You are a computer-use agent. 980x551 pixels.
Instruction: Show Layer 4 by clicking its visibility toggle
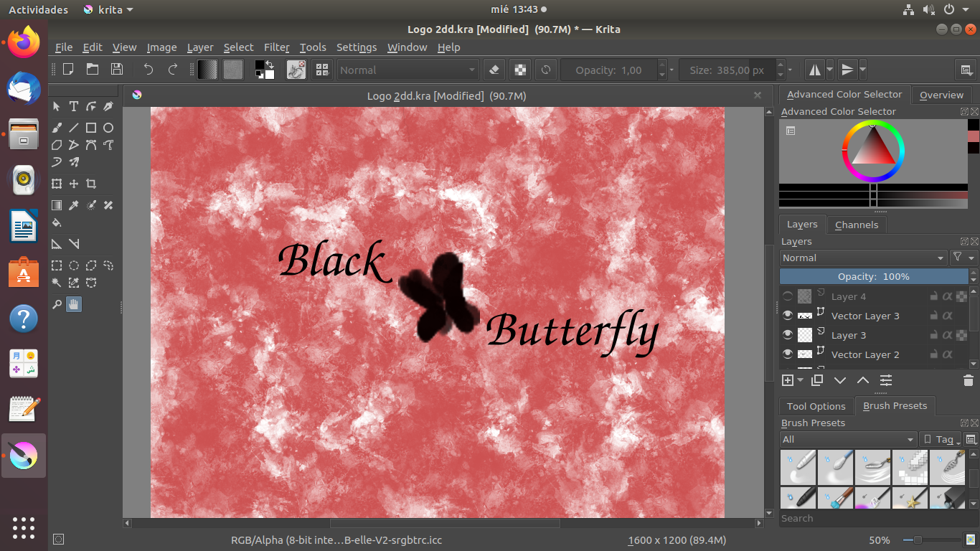[788, 296]
